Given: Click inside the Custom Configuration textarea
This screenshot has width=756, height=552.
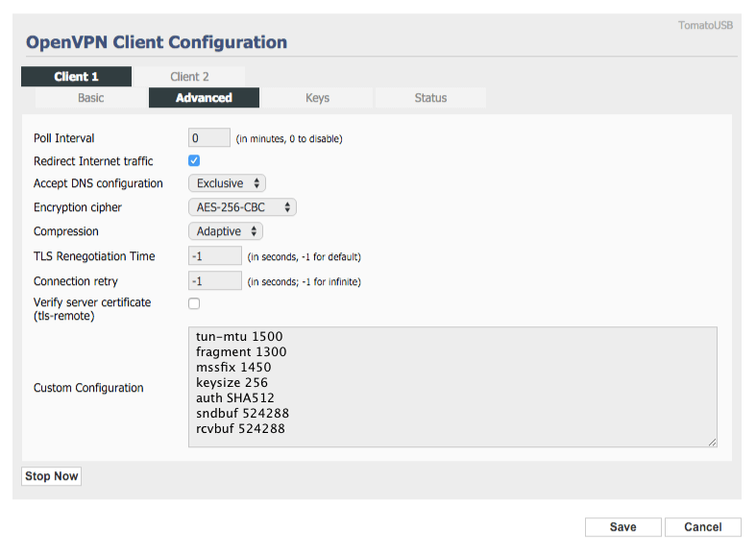Looking at the screenshot, I should point(452,387).
